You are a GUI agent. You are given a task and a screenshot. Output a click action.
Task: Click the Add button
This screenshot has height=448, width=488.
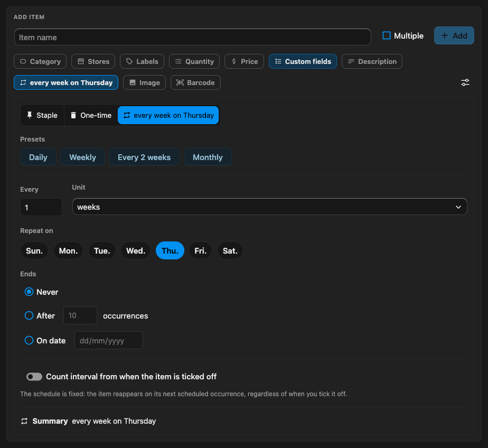[x=454, y=35]
